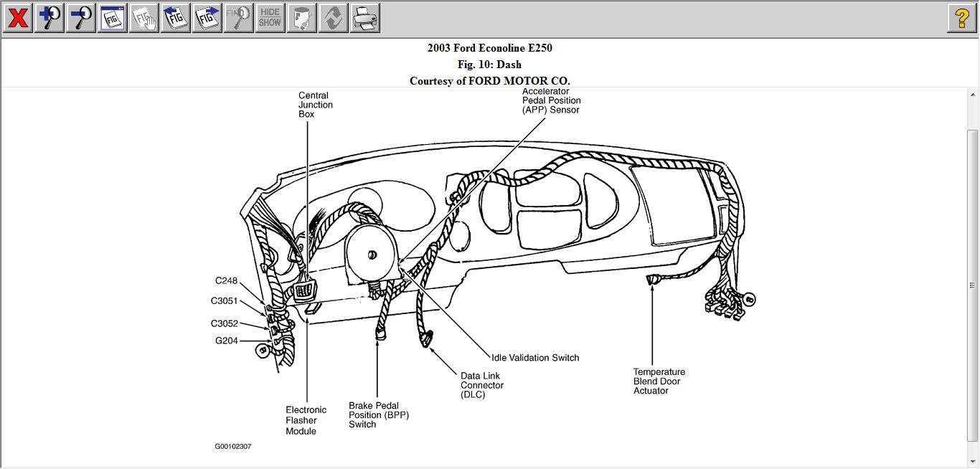
Task: Close the diagram viewer with the red X
Action: coord(17,18)
